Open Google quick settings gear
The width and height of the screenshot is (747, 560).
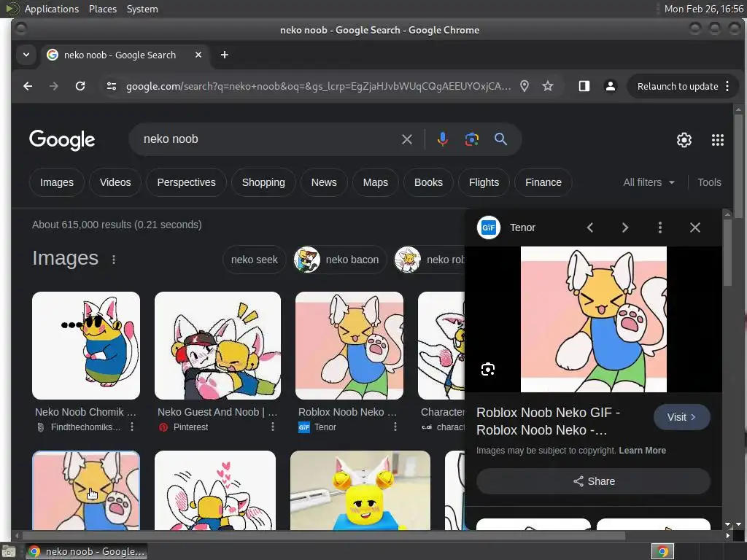tap(684, 140)
